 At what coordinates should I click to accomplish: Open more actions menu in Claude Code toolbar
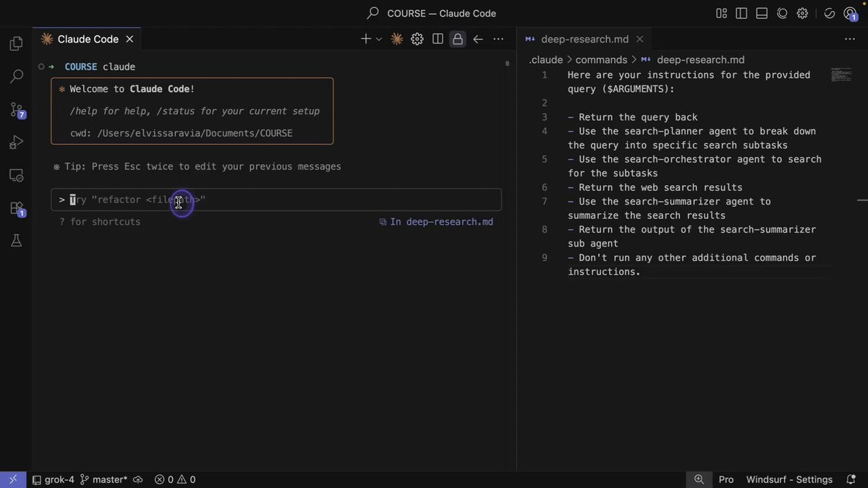(498, 39)
